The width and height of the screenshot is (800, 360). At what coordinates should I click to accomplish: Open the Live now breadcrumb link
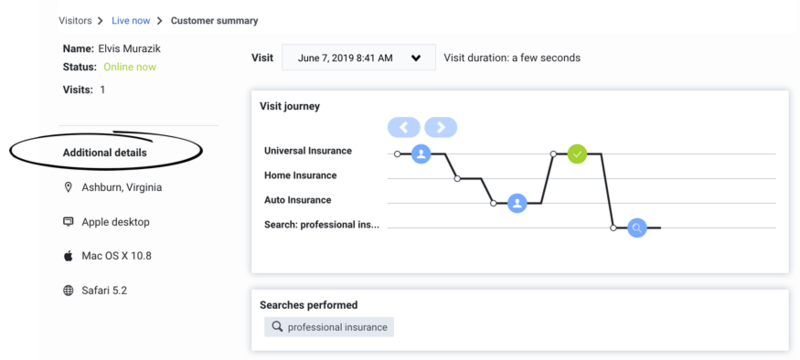click(131, 21)
